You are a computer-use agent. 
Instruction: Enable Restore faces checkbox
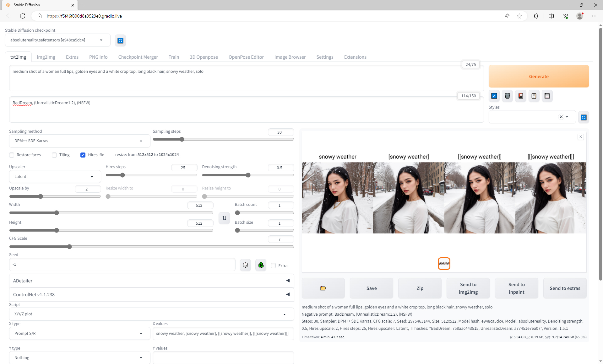(12, 155)
